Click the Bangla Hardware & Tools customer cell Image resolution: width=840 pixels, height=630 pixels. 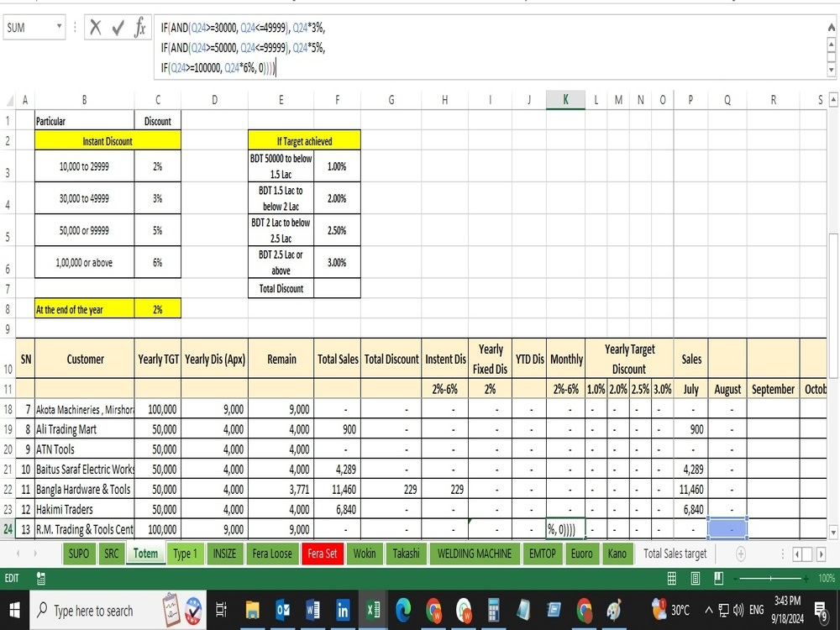[85, 489]
